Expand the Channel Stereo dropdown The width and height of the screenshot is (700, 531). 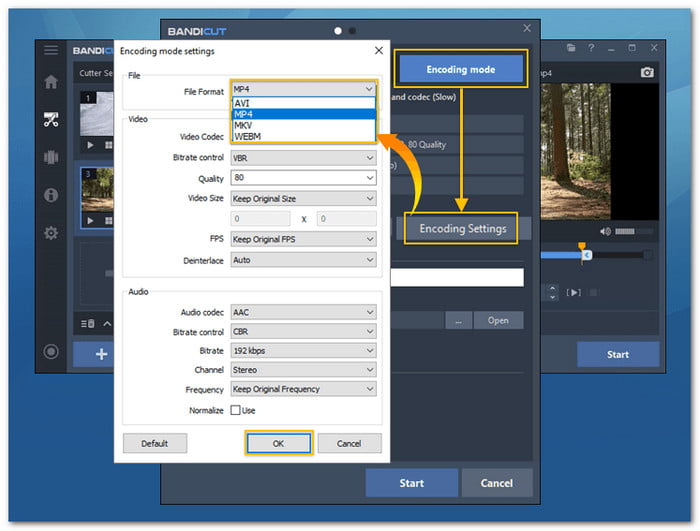pyautogui.click(x=304, y=370)
